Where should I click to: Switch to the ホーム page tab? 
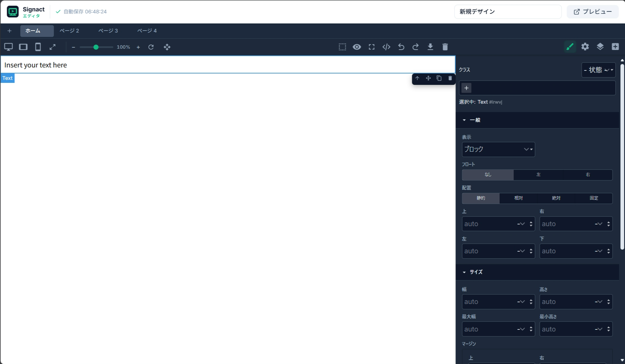click(37, 31)
